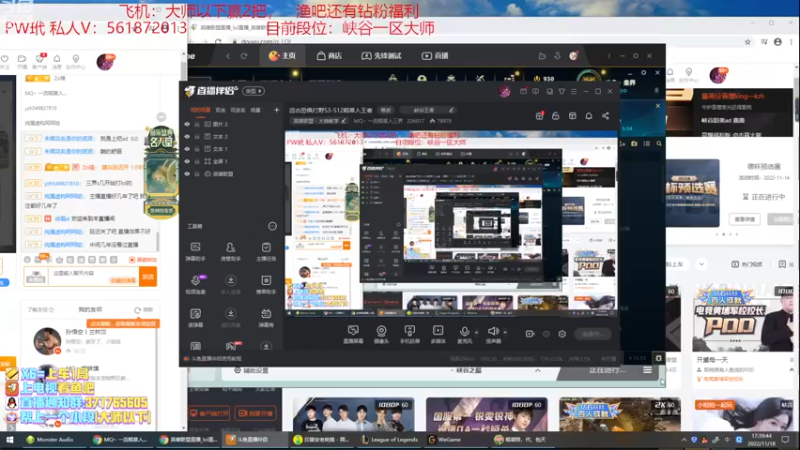The width and height of the screenshot is (800, 450).
Task: Add a new scene with plus button
Action: tap(276, 110)
